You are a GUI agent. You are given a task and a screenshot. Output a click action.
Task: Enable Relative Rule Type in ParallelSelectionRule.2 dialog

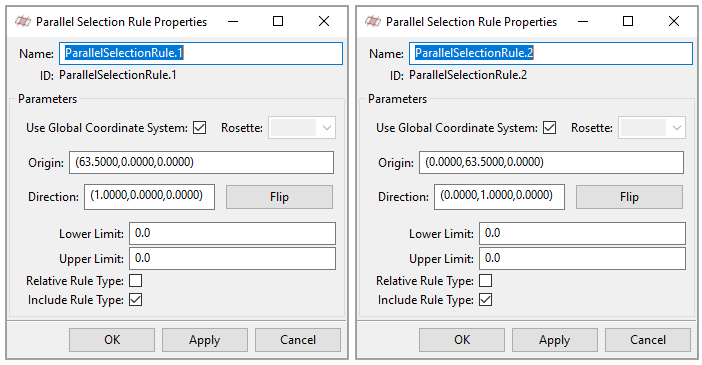coord(486,281)
